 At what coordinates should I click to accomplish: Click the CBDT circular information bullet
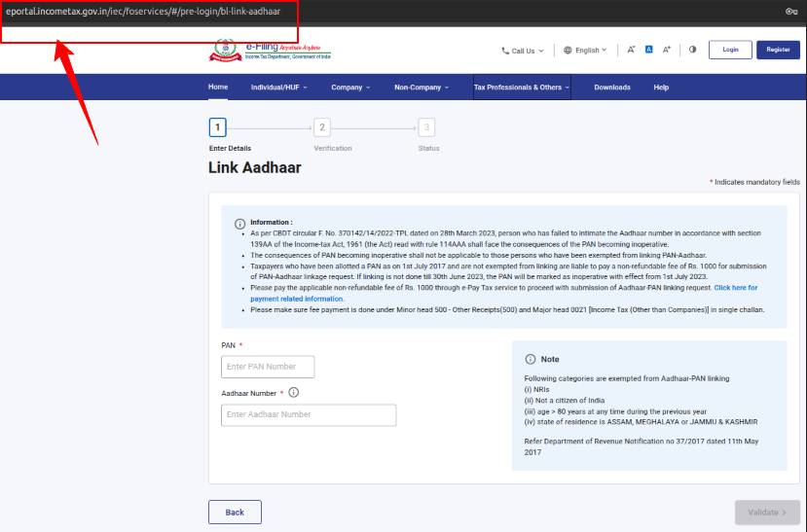pyautogui.click(x=505, y=238)
